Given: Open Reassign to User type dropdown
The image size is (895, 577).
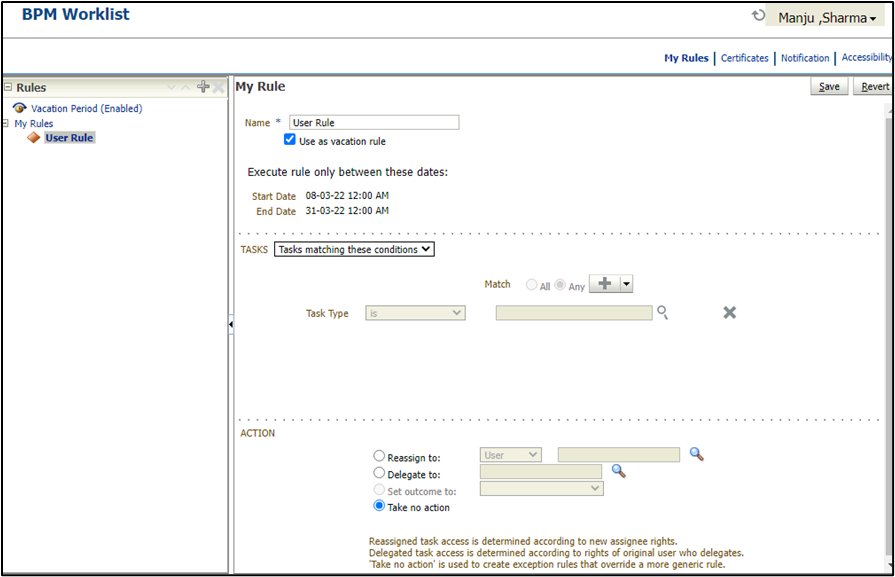Looking at the screenshot, I should (x=511, y=455).
